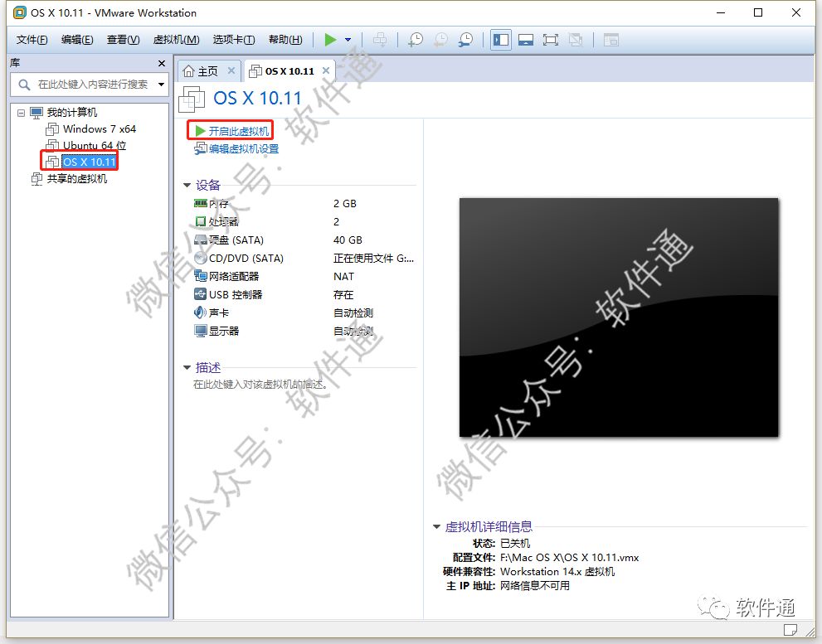The width and height of the screenshot is (822, 644).
Task: Select OS X 10.11 in library tree
Action: click(x=89, y=162)
